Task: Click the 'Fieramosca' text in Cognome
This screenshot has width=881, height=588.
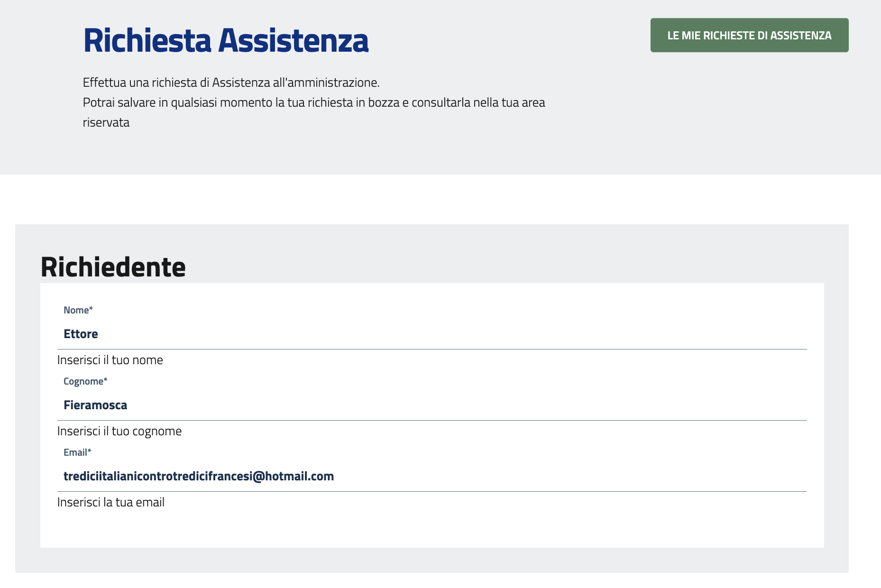Action: pos(95,405)
